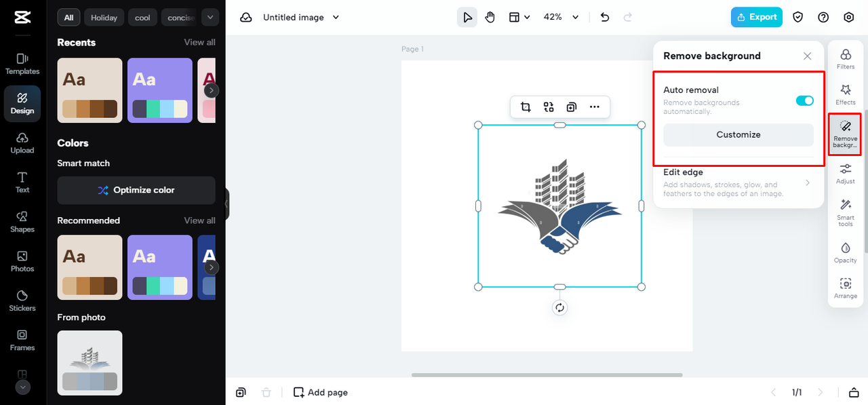Image resolution: width=868 pixels, height=405 pixels.
Task: Expand more sidebar items arrow
Action: 22,387
